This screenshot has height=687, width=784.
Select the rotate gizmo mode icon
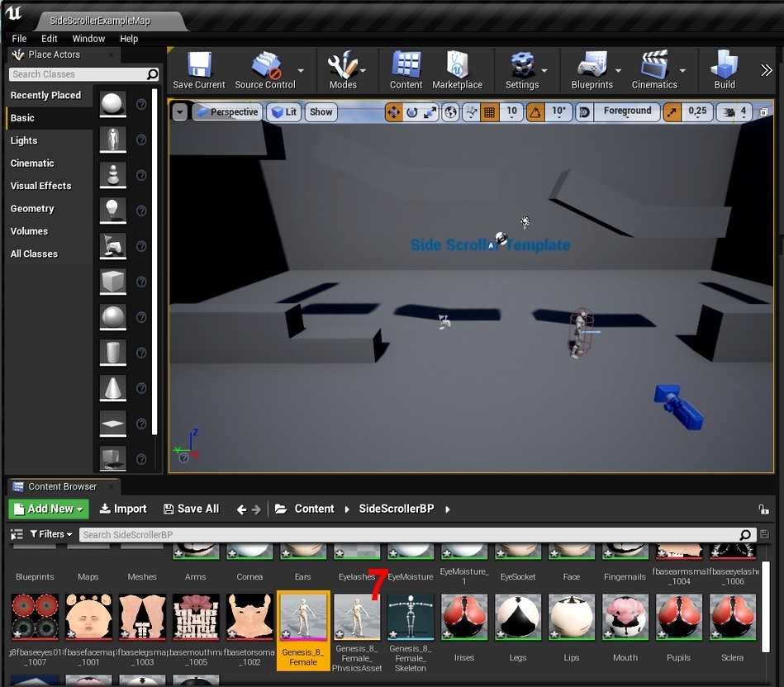pyautogui.click(x=411, y=112)
